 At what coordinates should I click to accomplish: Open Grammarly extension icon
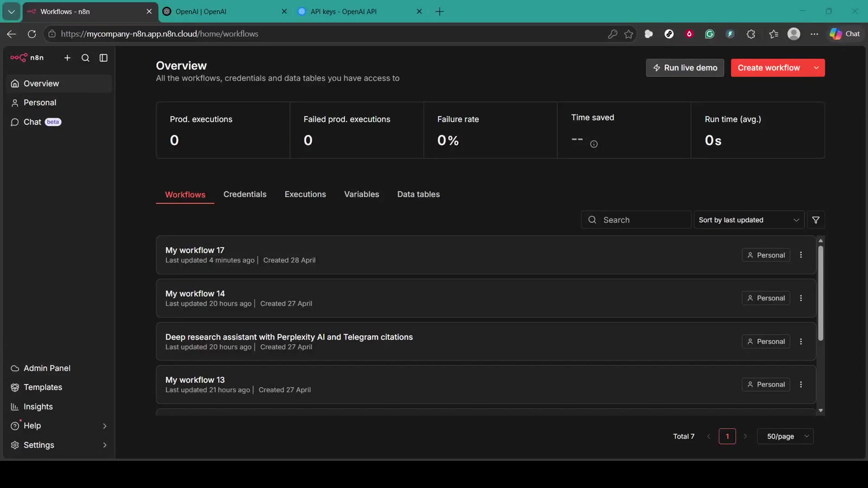click(710, 34)
